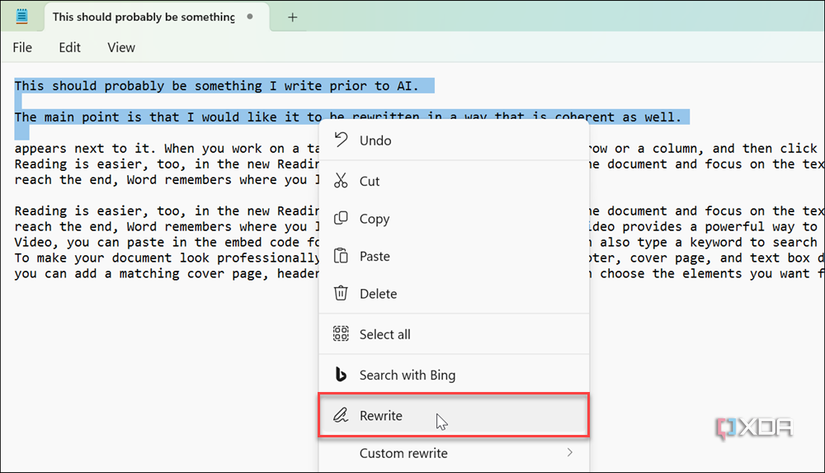Open the Edit menu
The height and width of the screenshot is (473, 825).
click(x=69, y=47)
